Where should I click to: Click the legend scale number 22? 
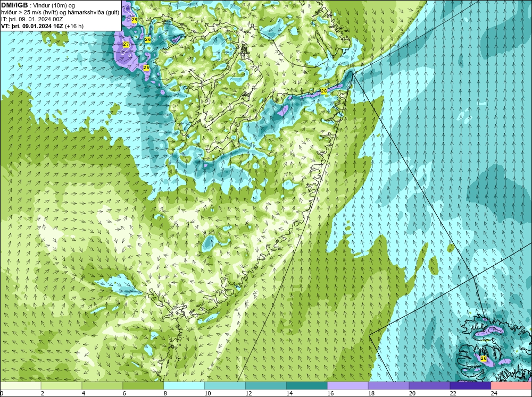pos(453,393)
